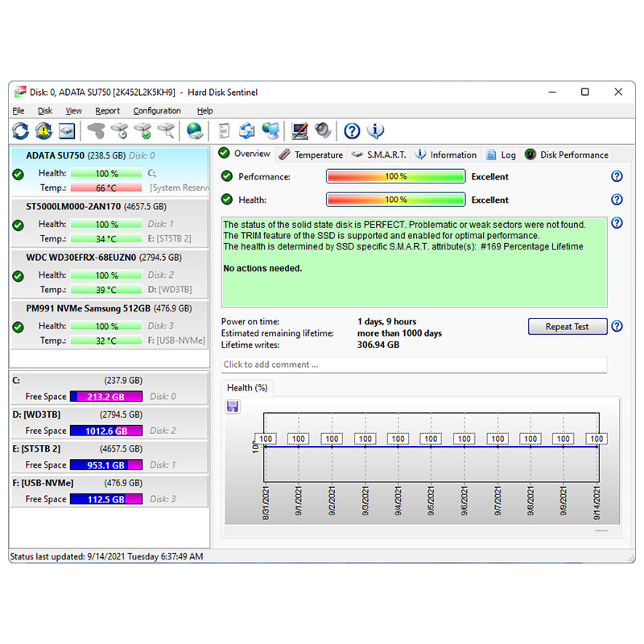The image size is (644, 644).
Task: Click the green check beside PM991 NVMe Health
Action: coord(18,327)
